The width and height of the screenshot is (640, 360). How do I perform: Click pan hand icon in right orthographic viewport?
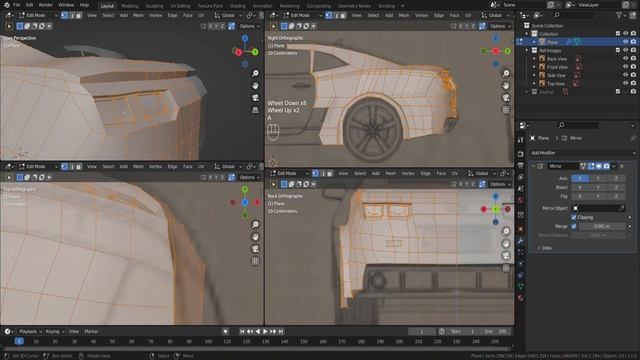(x=506, y=85)
